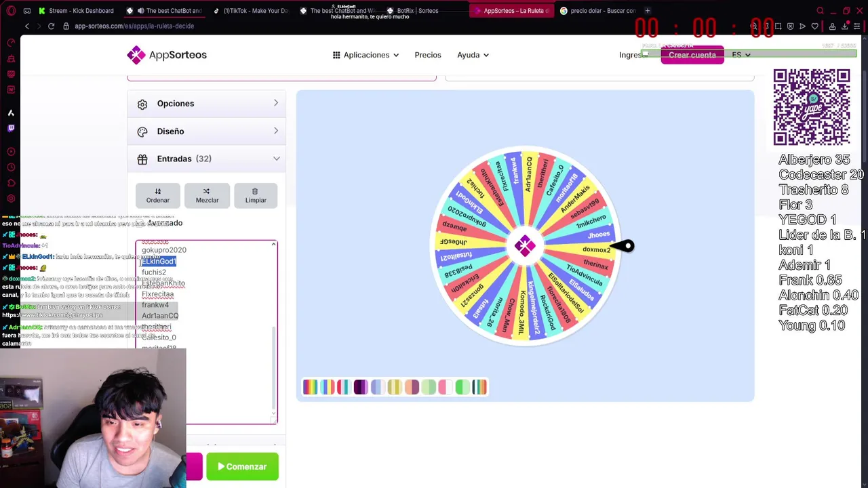Select the Flxrecitaa entry in the list
868x488 pixels.
[x=157, y=294]
